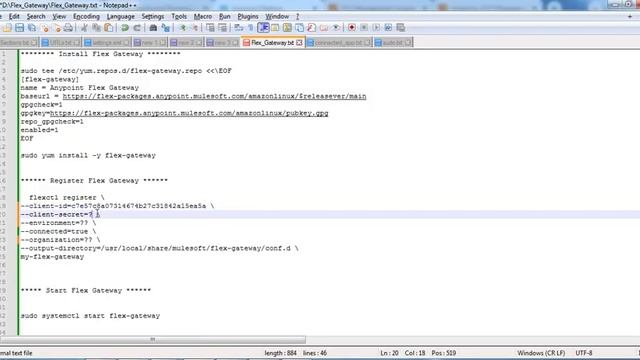Open the Folder as Workspace icon
The height and width of the screenshot is (360, 640).
tap(324, 28)
